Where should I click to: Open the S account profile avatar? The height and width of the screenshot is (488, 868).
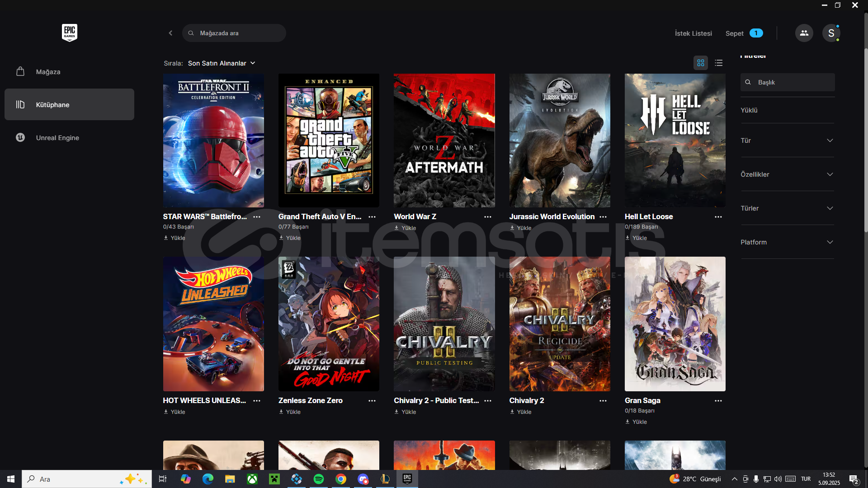831,33
